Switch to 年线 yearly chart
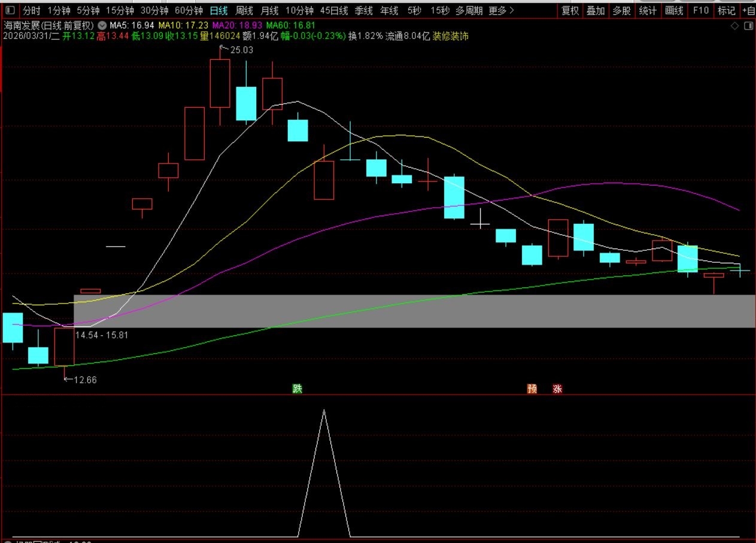The image size is (756, 543). coord(389,10)
